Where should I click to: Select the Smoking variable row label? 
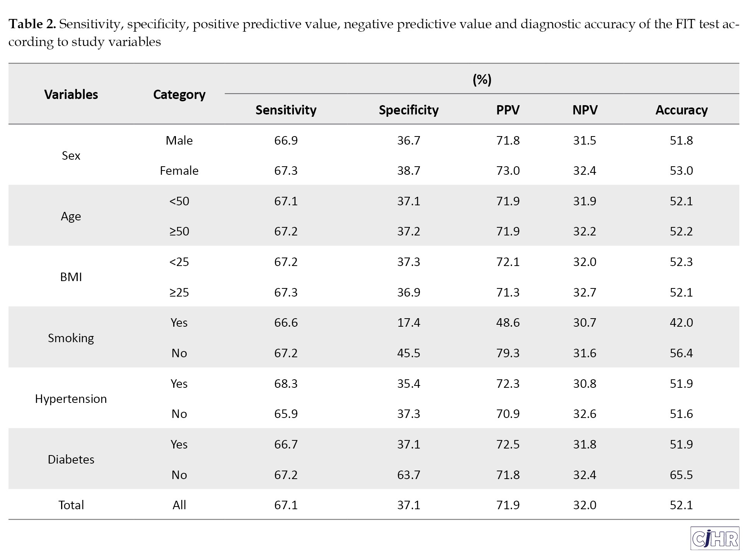tap(71, 338)
